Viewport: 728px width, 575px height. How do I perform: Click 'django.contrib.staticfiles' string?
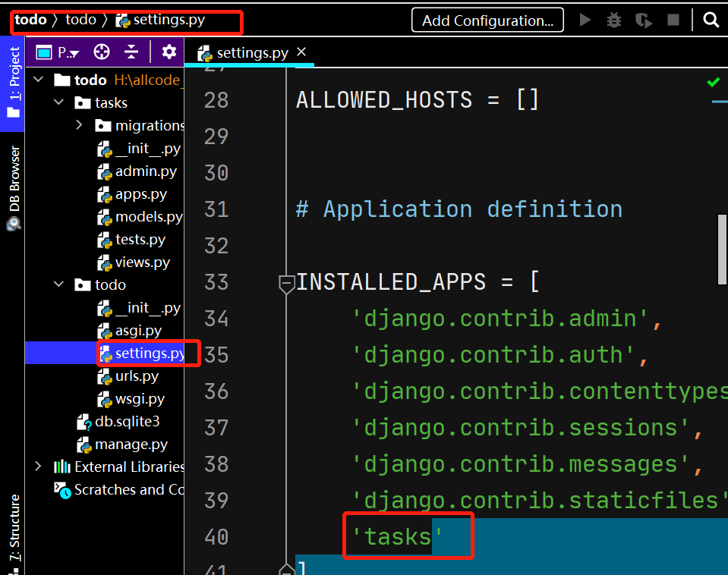coord(540,501)
